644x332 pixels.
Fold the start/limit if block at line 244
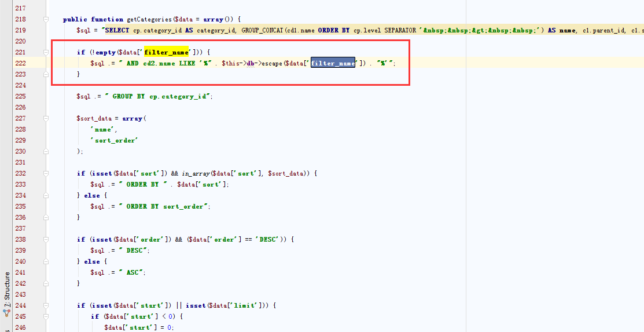46,305
